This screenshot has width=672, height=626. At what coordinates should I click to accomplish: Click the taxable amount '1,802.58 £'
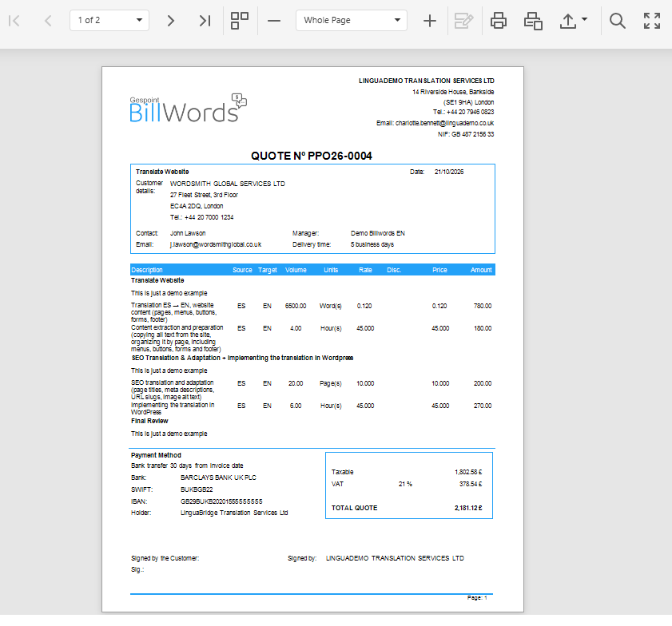[x=468, y=472]
